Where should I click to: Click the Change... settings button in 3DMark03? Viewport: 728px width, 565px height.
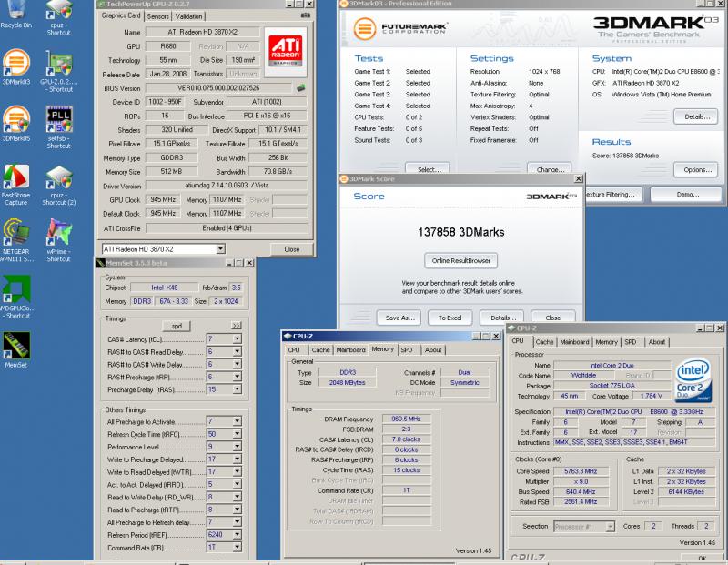coord(551,169)
